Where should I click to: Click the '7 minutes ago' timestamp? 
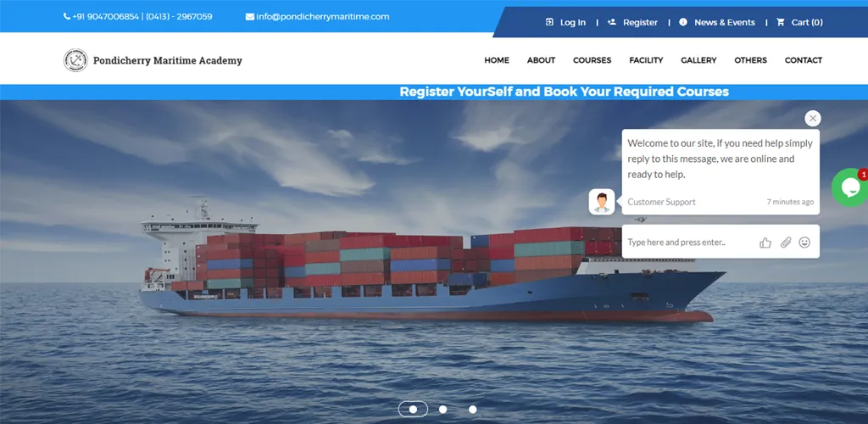click(x=790, y=202)
